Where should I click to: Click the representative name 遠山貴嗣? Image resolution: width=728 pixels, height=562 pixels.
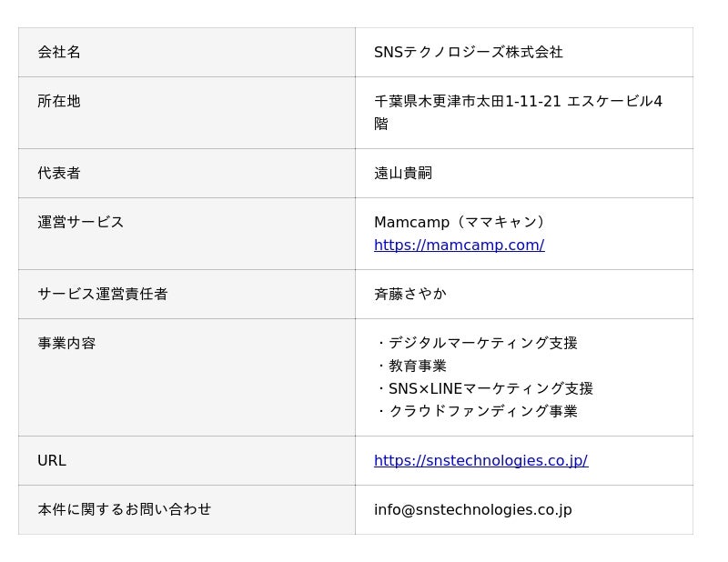click(x=403, y=173)
